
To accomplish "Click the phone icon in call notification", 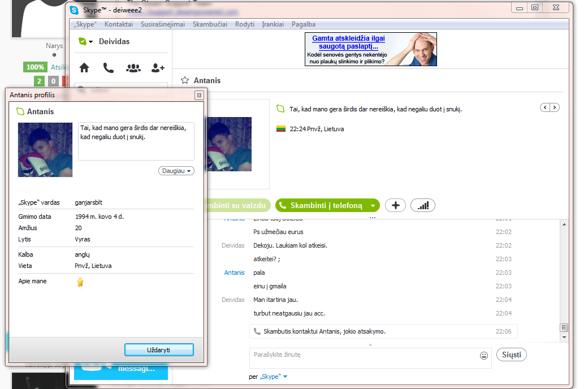I will pos(257,331).
